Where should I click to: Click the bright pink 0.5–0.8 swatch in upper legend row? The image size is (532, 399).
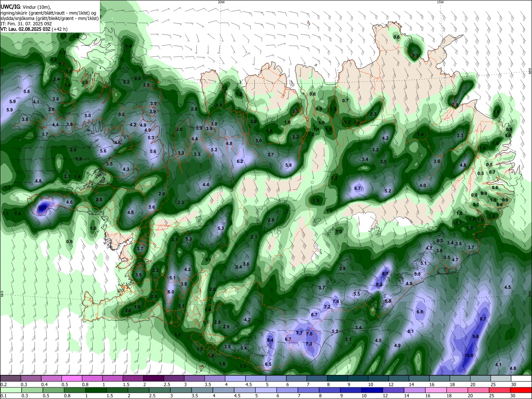click(x=71, y=379)
